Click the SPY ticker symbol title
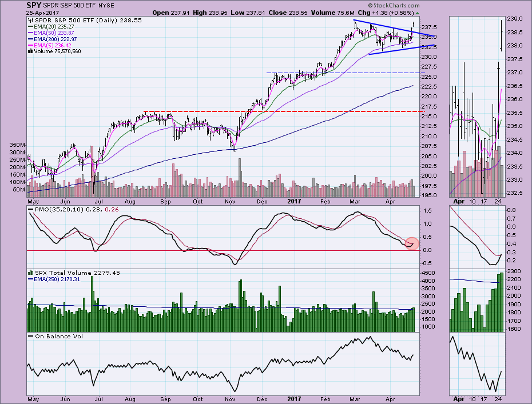 (34, 5)
